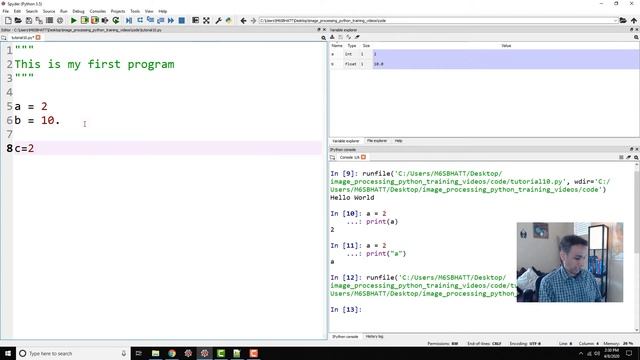Re-run the last script

click(x=116, y=20)
